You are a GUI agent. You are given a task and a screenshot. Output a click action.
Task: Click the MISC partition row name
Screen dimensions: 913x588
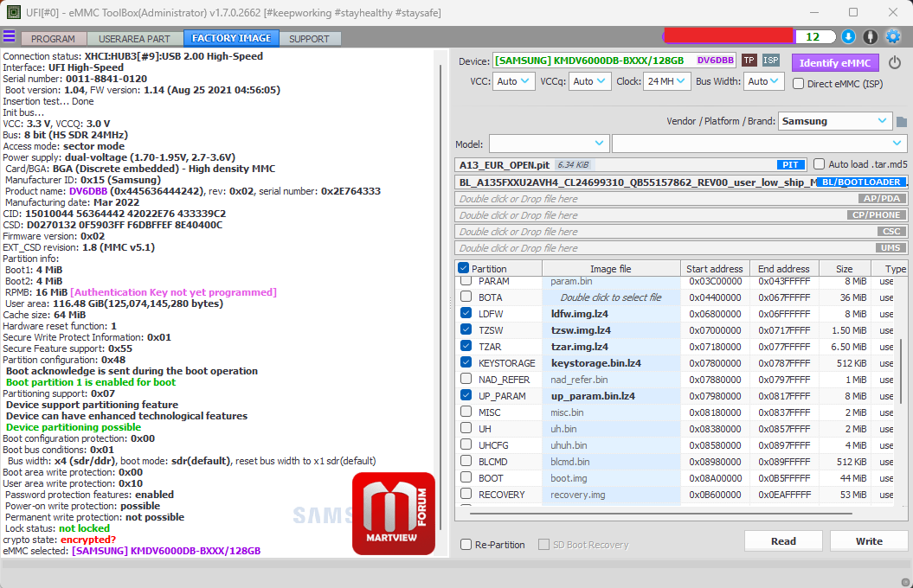tap(489, 412)
